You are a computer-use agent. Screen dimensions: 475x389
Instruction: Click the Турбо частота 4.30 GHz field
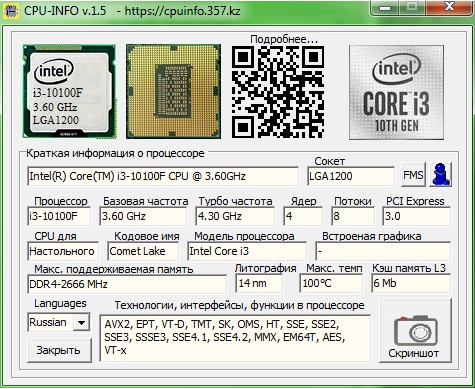235,216
